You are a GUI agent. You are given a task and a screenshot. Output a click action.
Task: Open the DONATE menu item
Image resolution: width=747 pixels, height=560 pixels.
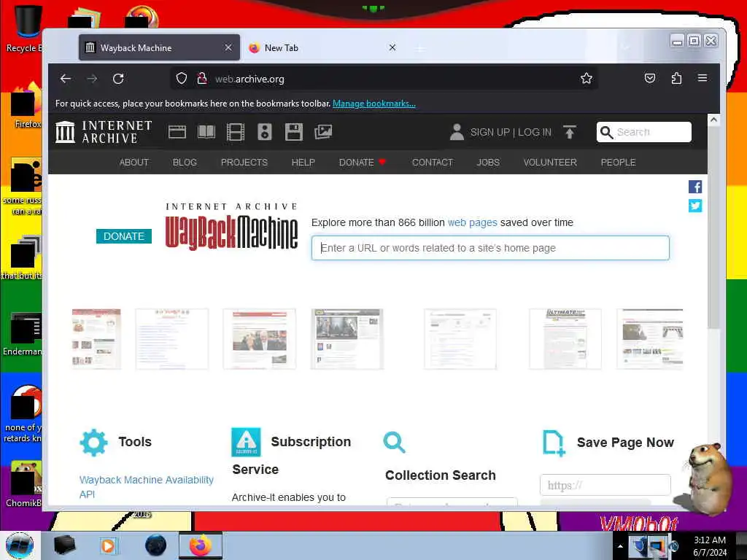pyautogui.click(x=362, y=163)
